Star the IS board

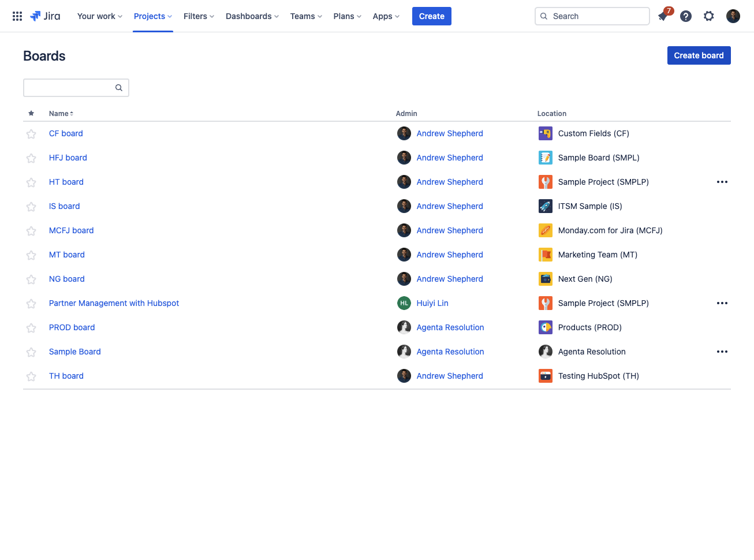31,207
